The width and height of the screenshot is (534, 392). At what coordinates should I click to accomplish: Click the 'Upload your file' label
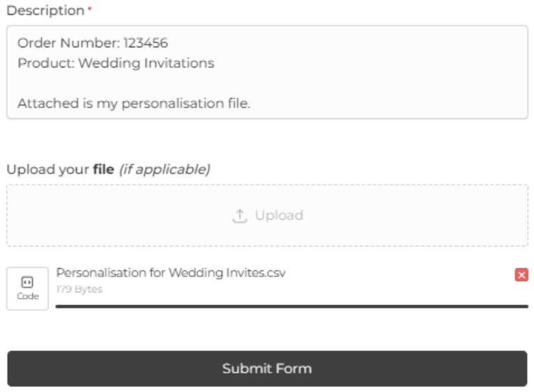[x=49, y=169]
